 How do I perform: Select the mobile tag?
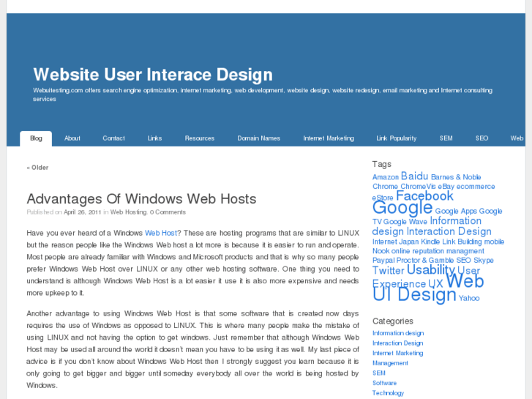[494, 242]
